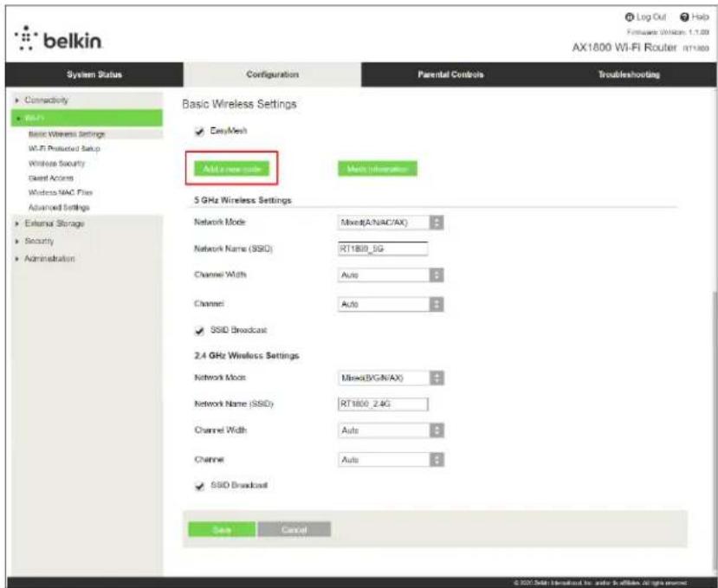This screenshot has height=588, width=718.
Task: Open Wireless Security page
Action: pyautogui.click(x=57, y=164)
